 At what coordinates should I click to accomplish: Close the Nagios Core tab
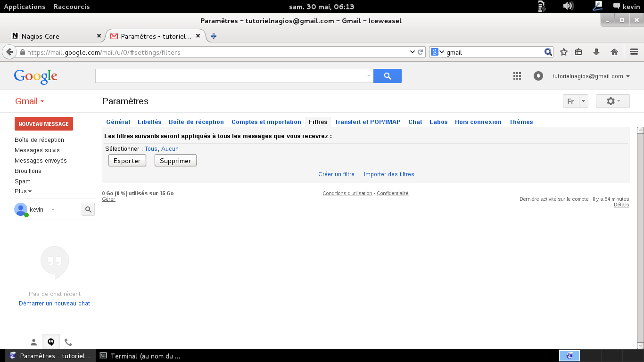pyautogui.click(x=99, y=36)
